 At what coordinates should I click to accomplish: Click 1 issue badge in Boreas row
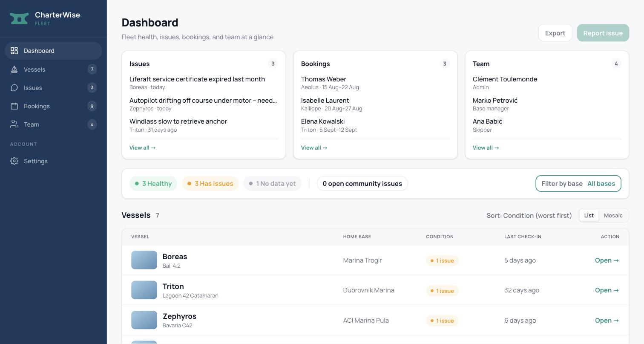pos(442,260)
